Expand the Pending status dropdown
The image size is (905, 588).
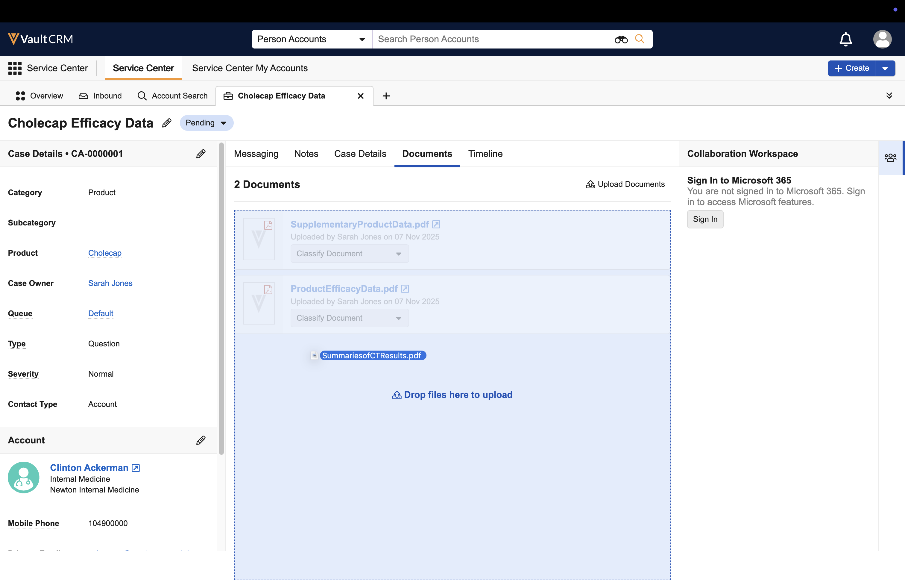[206, 123]
